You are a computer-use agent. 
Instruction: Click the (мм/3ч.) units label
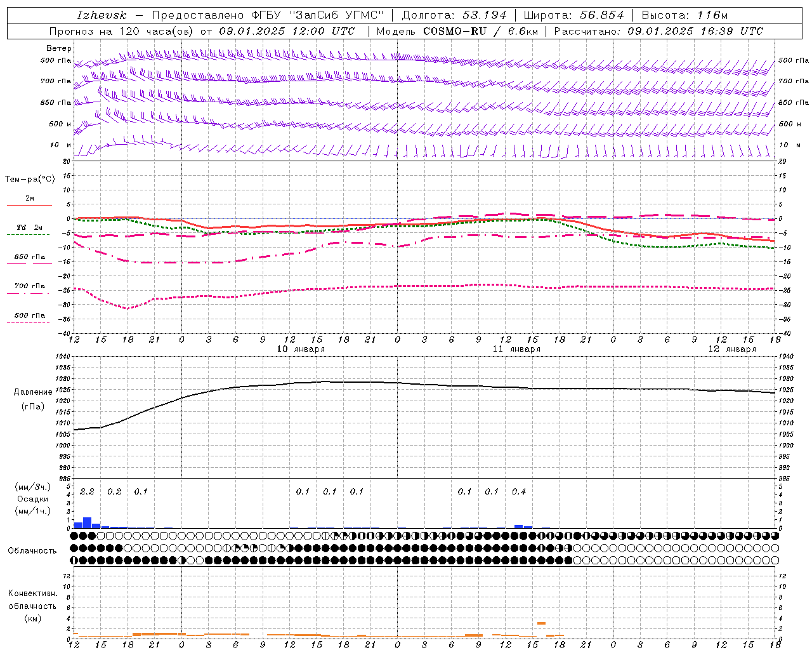[33, 487]
